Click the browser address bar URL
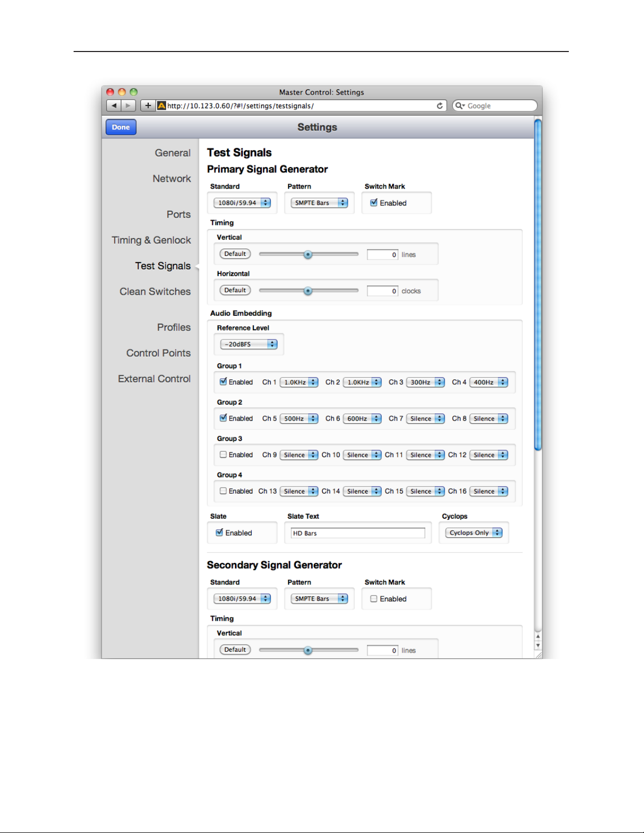The width and height of the screenshot is (644, 833). click(301, 106)
